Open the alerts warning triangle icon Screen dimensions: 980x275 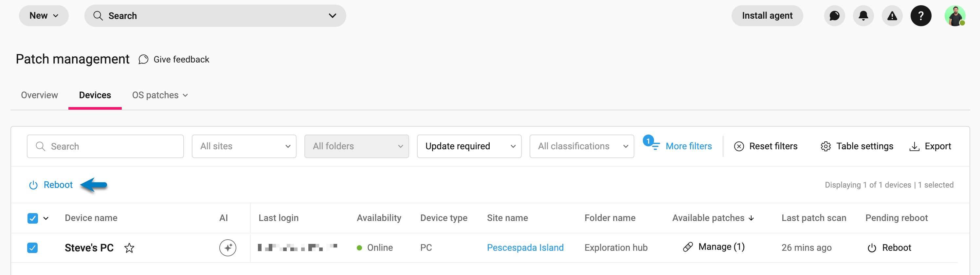pos(892,16)
